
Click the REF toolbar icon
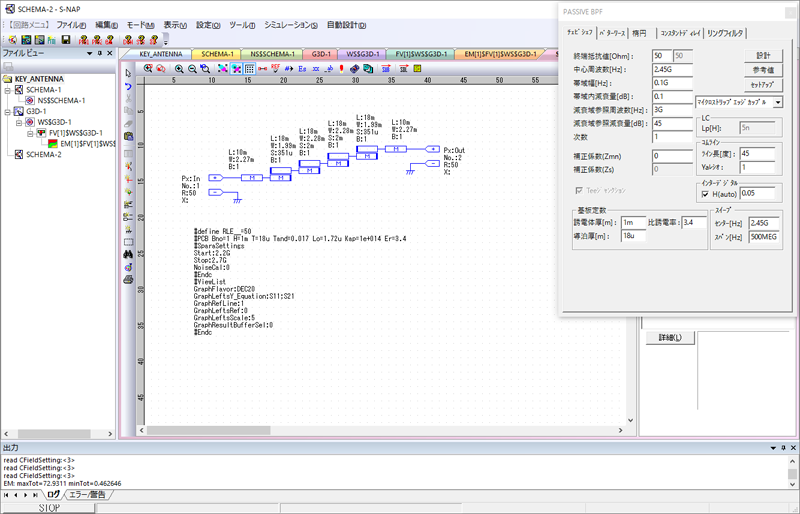275,69
